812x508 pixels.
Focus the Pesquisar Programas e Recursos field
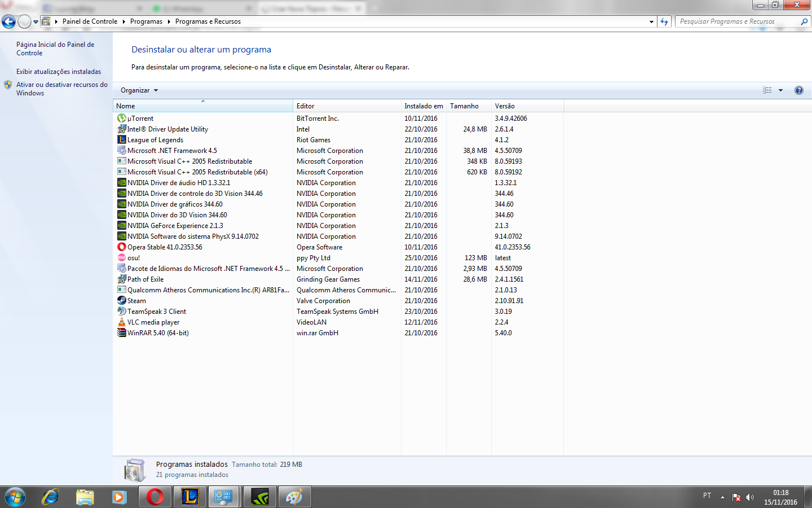pyautogui.click(x=738, y=21)
